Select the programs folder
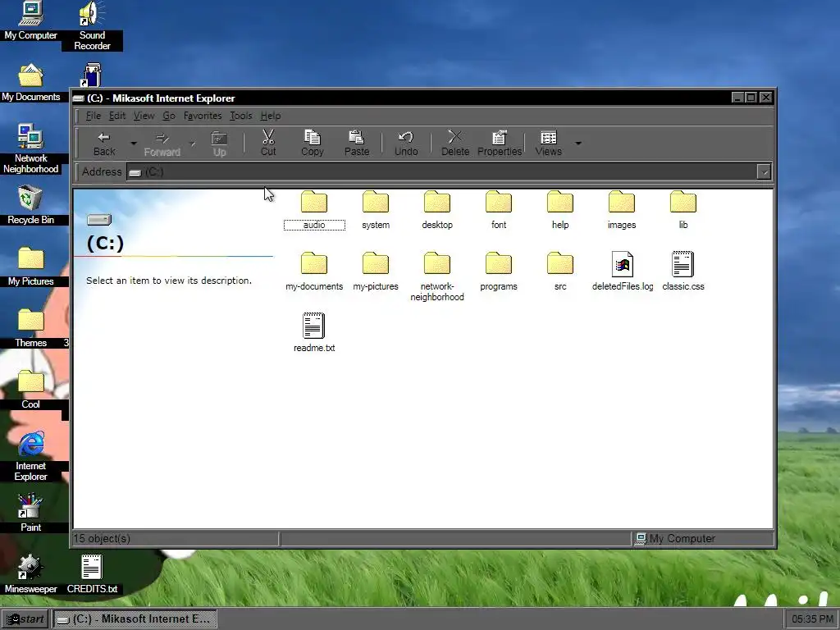 499,272
